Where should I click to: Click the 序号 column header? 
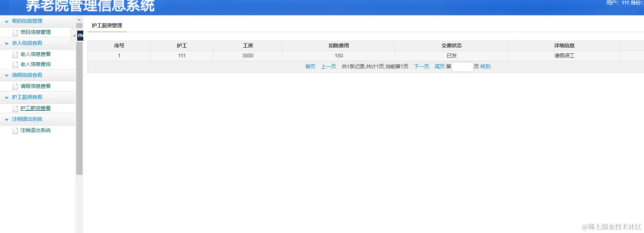[119, 45]
